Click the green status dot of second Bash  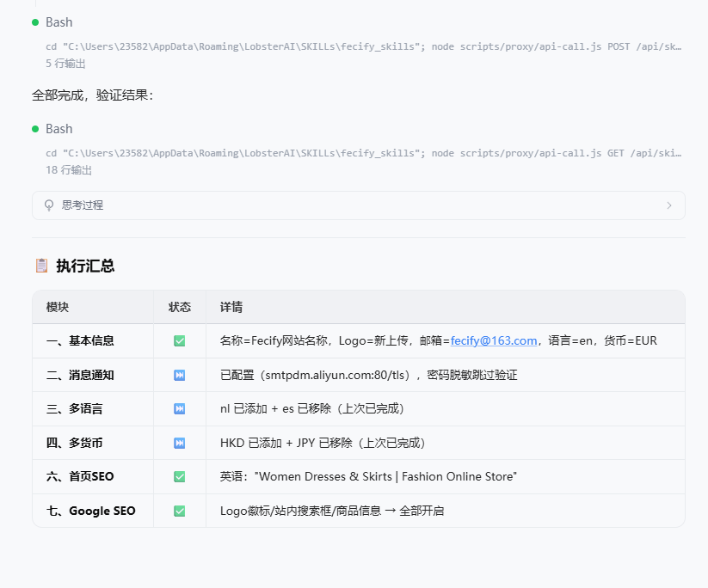(35, 129)
